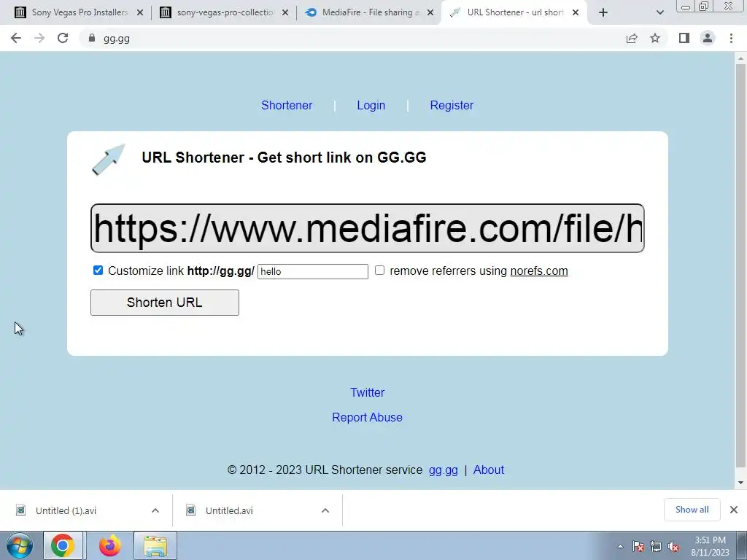The image size is (747, 560).
Task: Open the tab search chevron
Action: pyautogui.click(x=659, y=12)
